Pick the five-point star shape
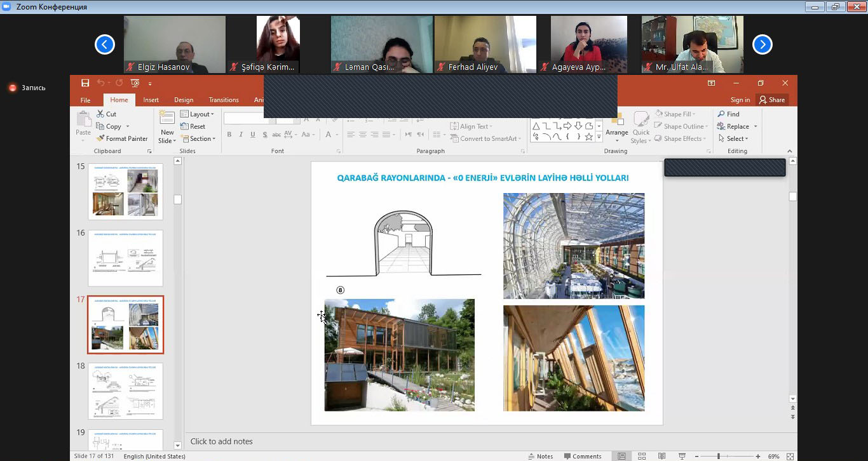The image size is (868, 461). tap(589, 137)
